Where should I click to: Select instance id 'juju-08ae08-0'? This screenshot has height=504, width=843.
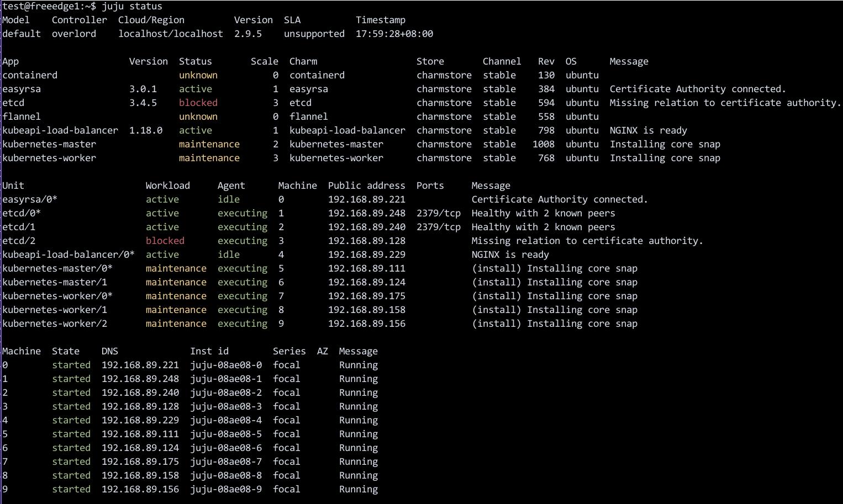tap(226, 365)
